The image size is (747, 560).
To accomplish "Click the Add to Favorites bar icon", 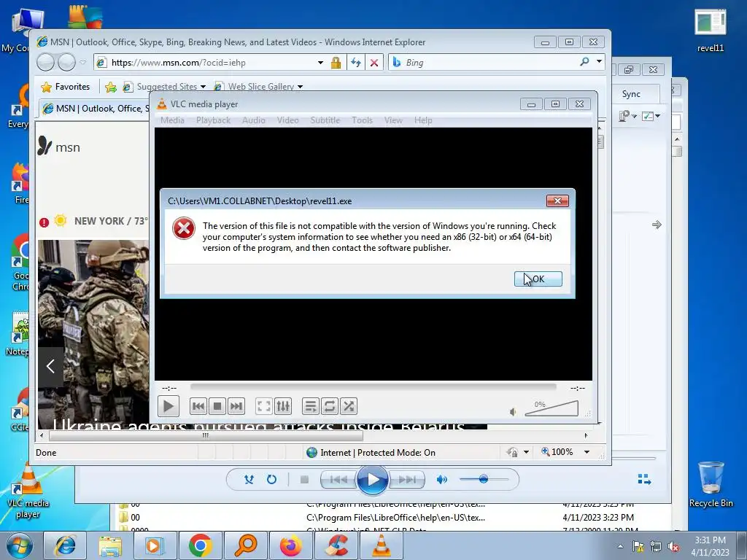I will (111, 87).
